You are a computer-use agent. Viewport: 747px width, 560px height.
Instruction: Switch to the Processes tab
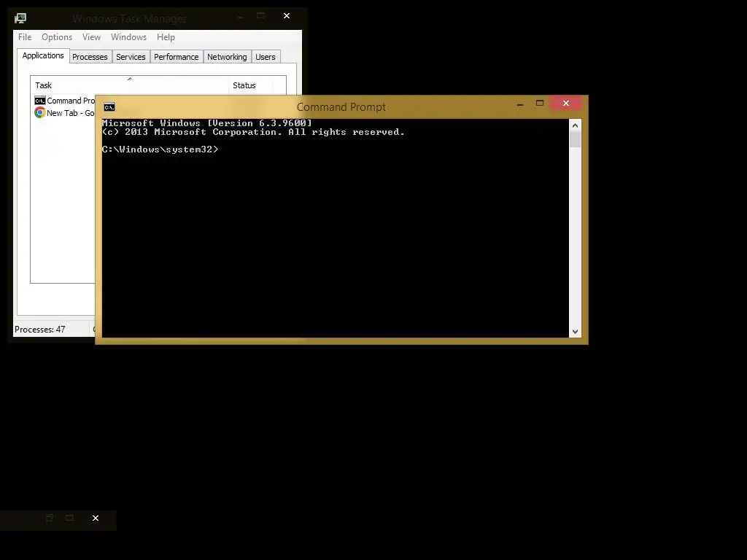[90, 57]
